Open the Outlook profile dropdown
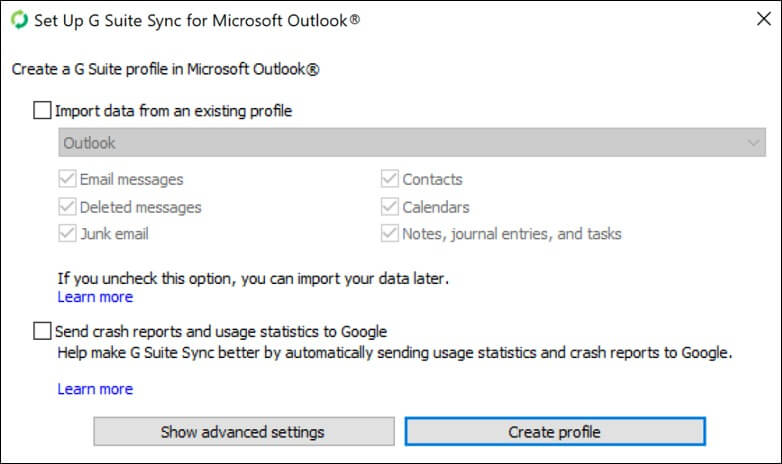The image size is (782, 464). point(412,143)
